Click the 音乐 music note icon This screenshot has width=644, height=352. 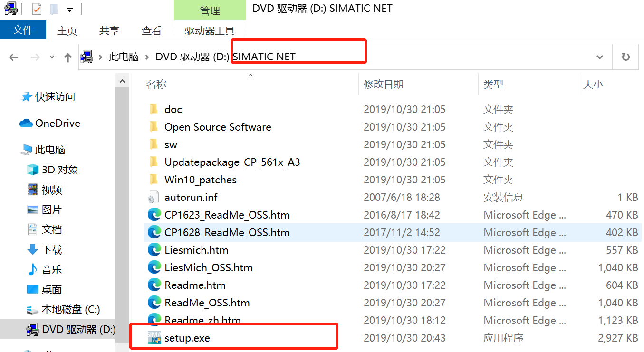[x=32, y=269]
